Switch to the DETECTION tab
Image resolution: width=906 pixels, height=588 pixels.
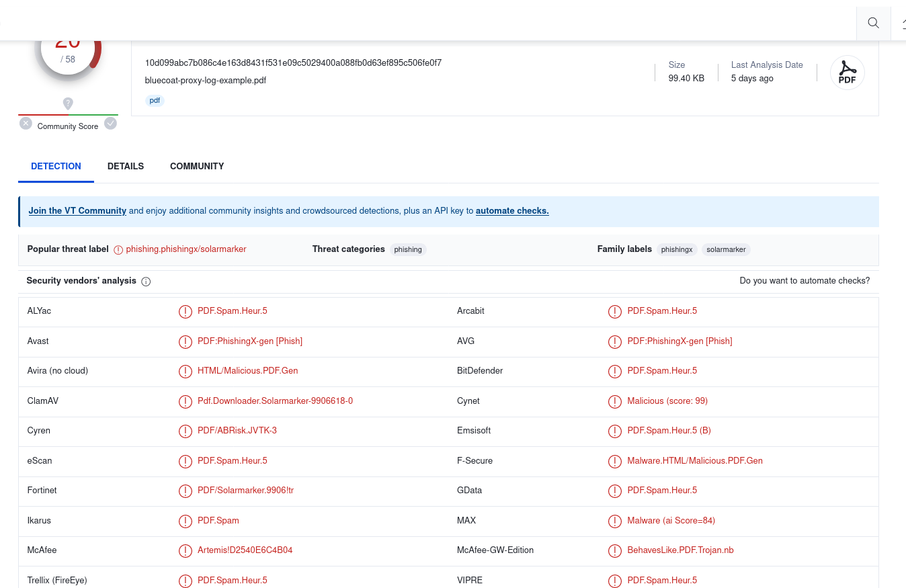pos(56,166)
